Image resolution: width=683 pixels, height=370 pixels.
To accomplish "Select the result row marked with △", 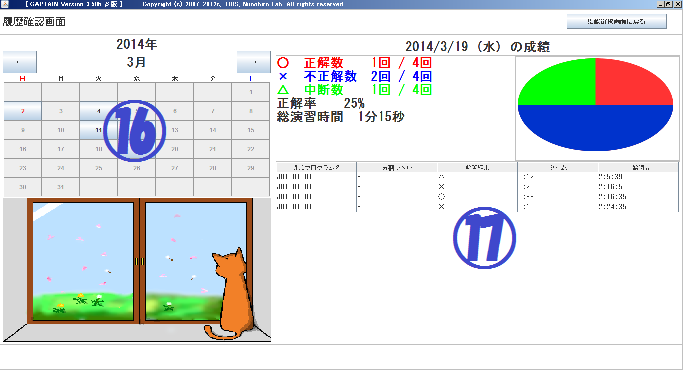I will pos(477,177).
